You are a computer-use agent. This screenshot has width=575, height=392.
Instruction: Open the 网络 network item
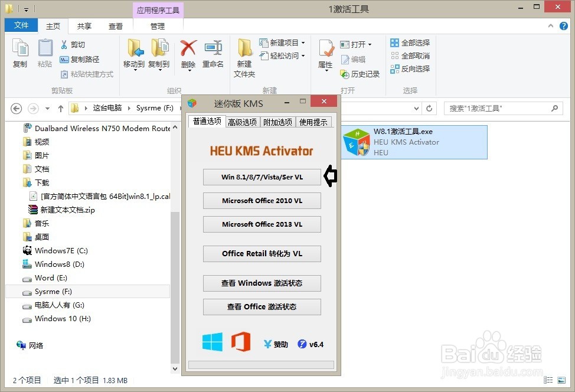pyautogui.click(x=36, y=345)
